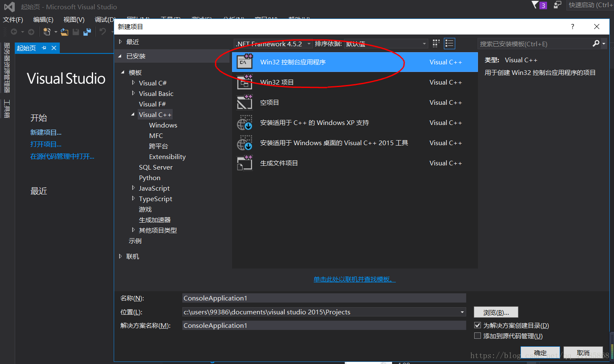Click the 空项目 template icon

pyautogui.click(x=245, y=102)
